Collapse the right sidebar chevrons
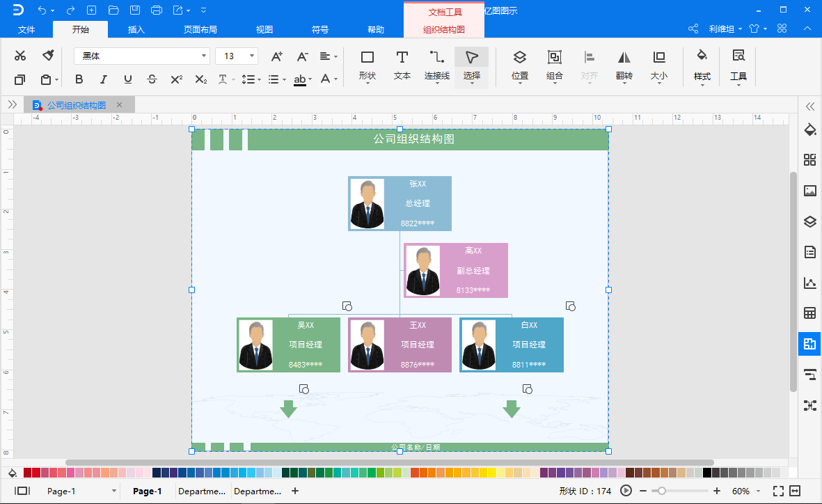Screen dimensions: 822x504 [x=810, y=107]
